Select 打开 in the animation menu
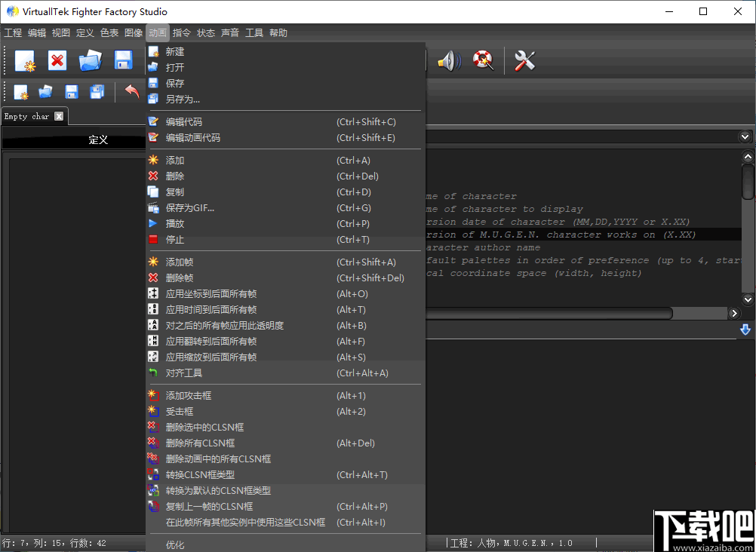 pos(285,68)
